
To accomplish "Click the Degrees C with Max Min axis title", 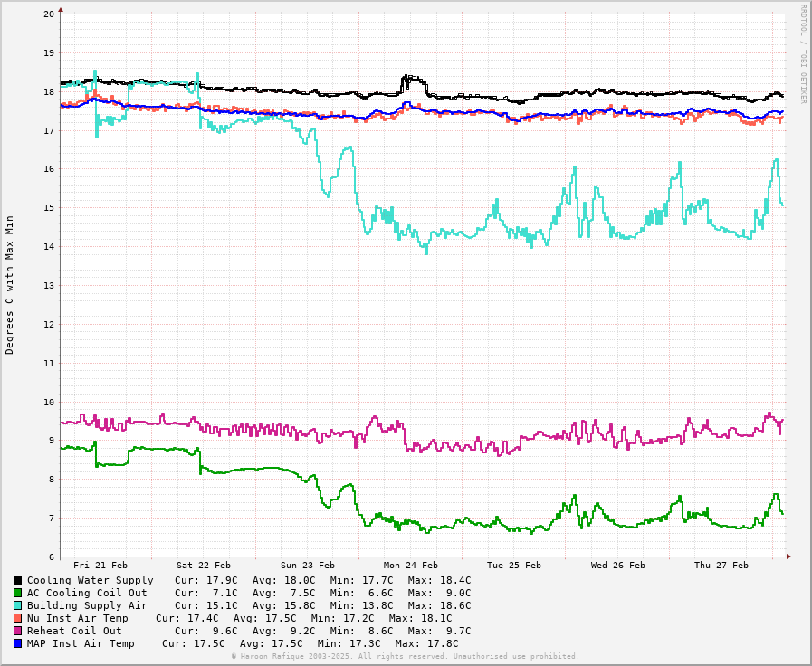I will [10, 284].
